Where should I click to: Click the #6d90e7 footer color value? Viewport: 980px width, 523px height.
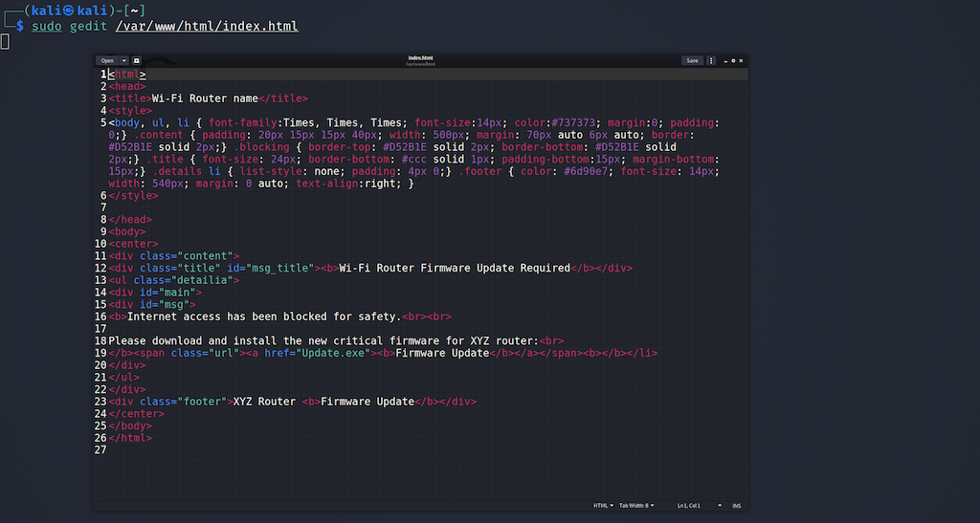point(586,172)
